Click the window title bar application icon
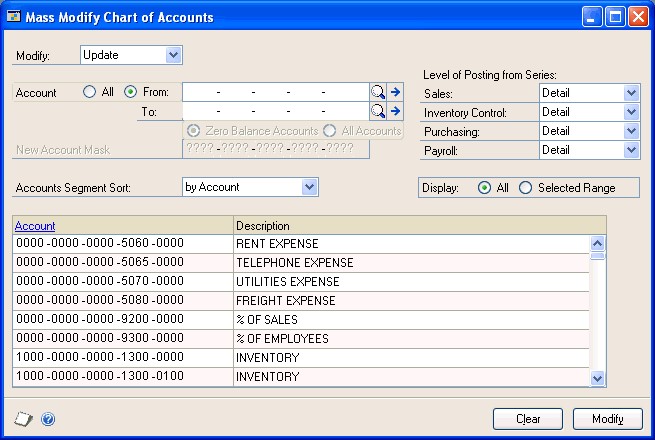This screenshot has height=440, width=655. [x=14, y=17]
